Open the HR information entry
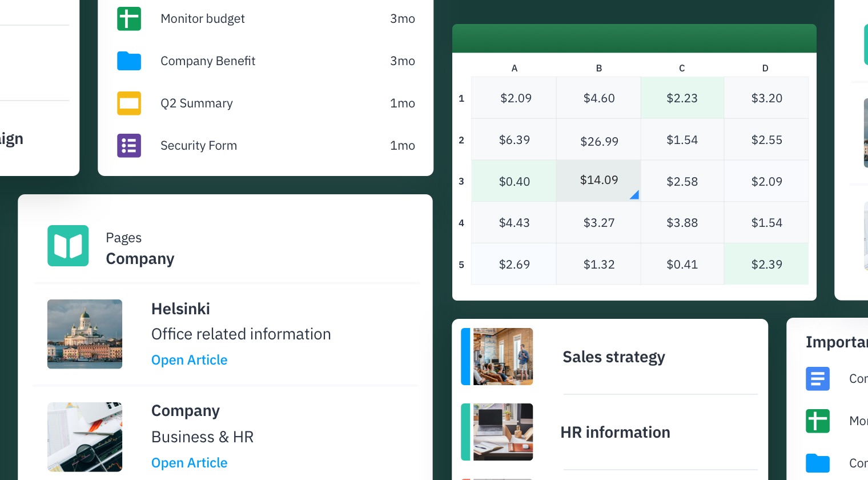The image size is (868, 480). (615, 433)
